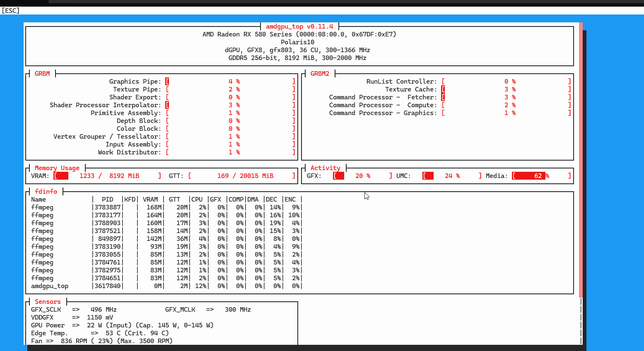Click the VDDGFX 1150 mV reading
The height and width of the screenshot is (351, 644).
tap(72, 317)
